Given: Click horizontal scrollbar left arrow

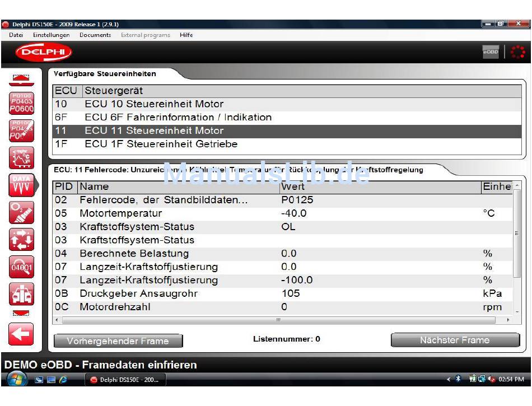Looking at the screenshot, I should click(57, 320).
